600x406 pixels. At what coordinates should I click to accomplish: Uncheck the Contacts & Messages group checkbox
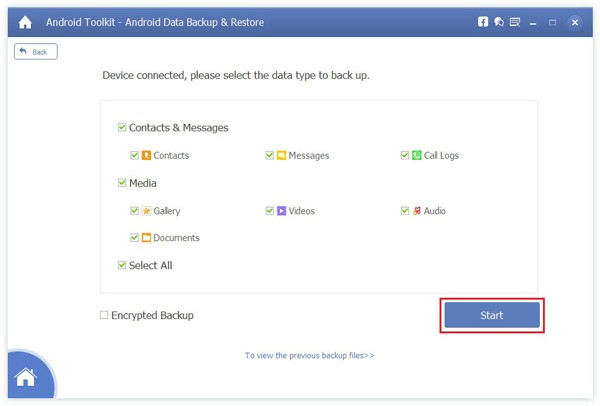(122, 127)
